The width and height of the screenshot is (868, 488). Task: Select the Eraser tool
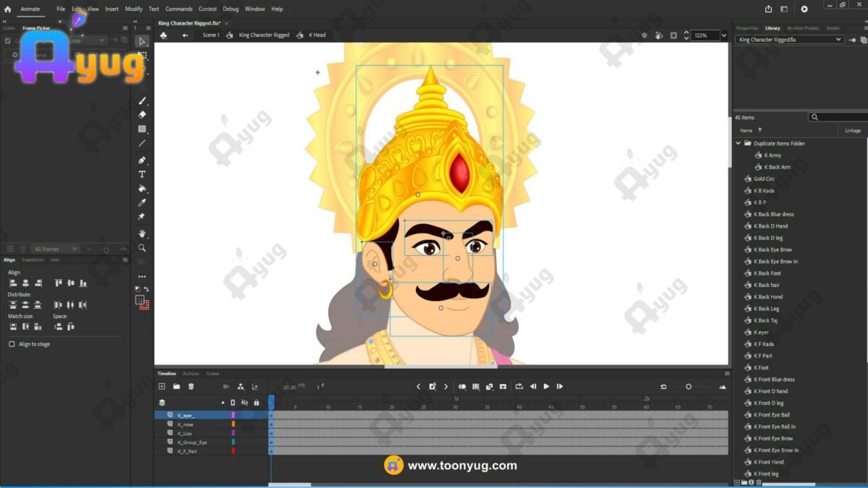click(x=142, y=114)
